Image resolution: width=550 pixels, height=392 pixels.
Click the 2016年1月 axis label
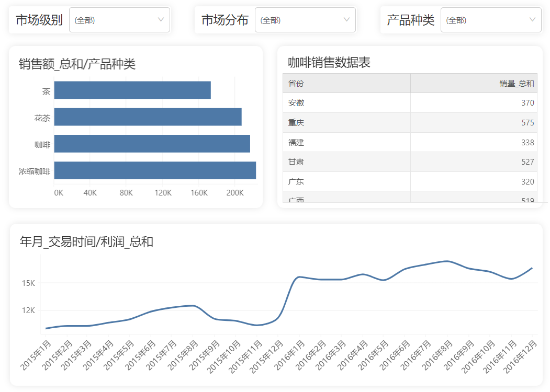290,355
